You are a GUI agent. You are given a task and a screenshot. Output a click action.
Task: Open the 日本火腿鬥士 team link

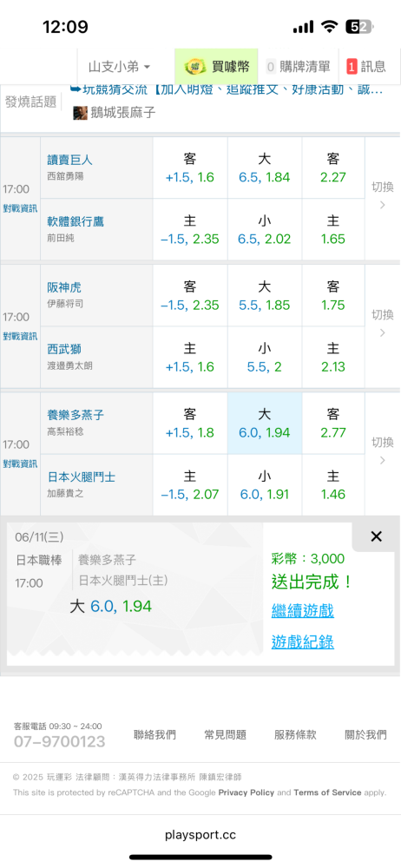[x=82, y=477]
